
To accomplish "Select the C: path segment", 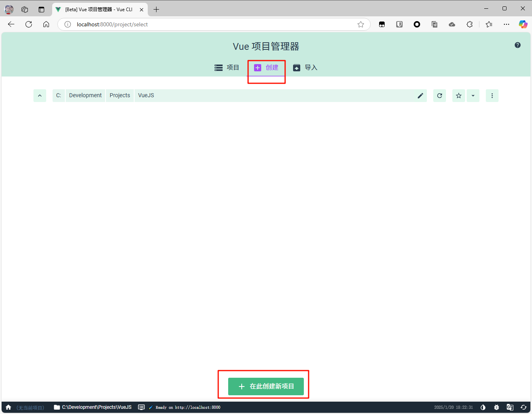I will click(x=59, y=96).
